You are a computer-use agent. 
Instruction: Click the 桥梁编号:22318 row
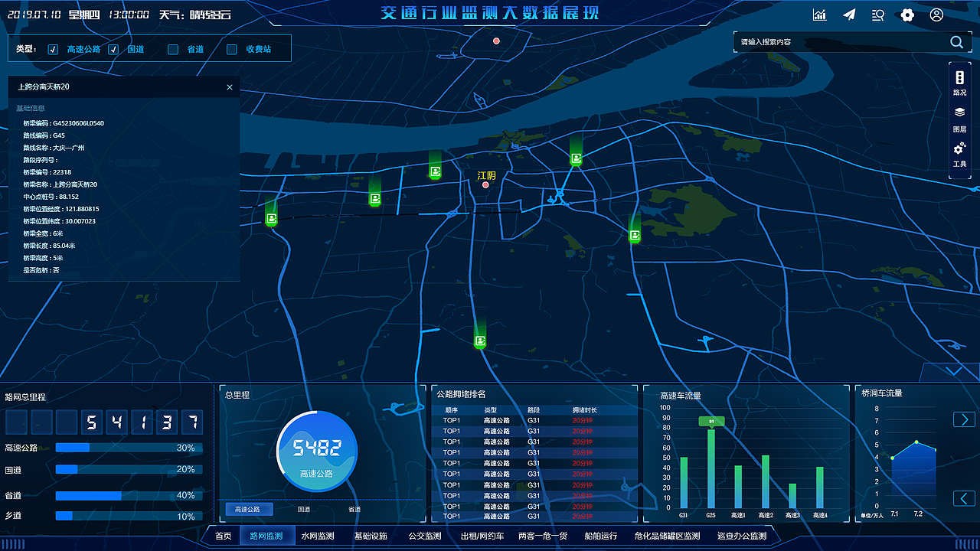47,172
